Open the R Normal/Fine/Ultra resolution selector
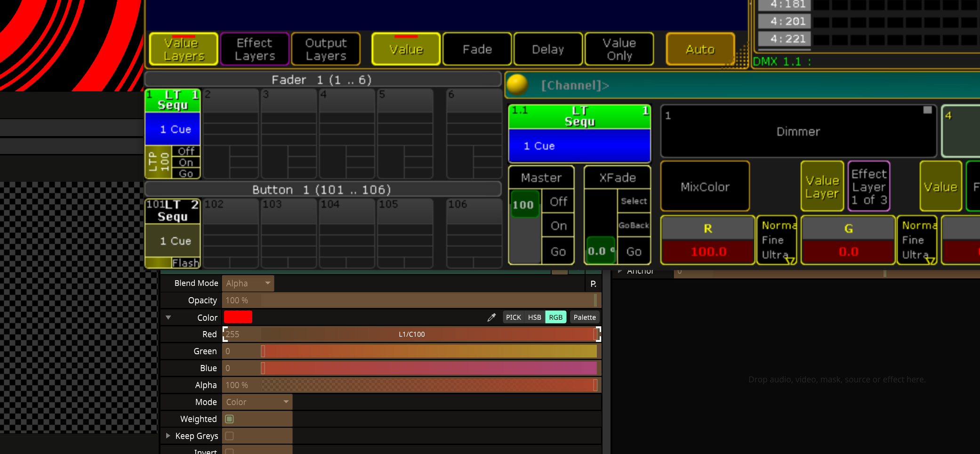Screen dimensions: 980x454 click(777, 240)
